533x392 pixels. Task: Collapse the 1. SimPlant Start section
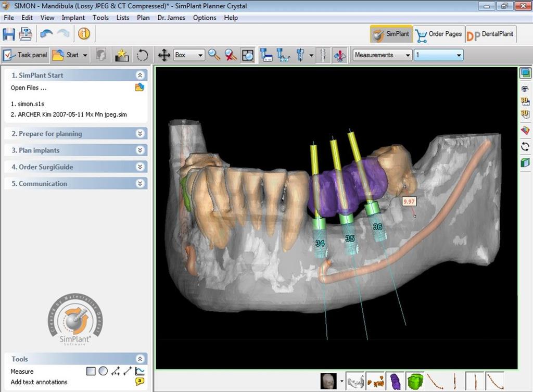coord(139,75)
